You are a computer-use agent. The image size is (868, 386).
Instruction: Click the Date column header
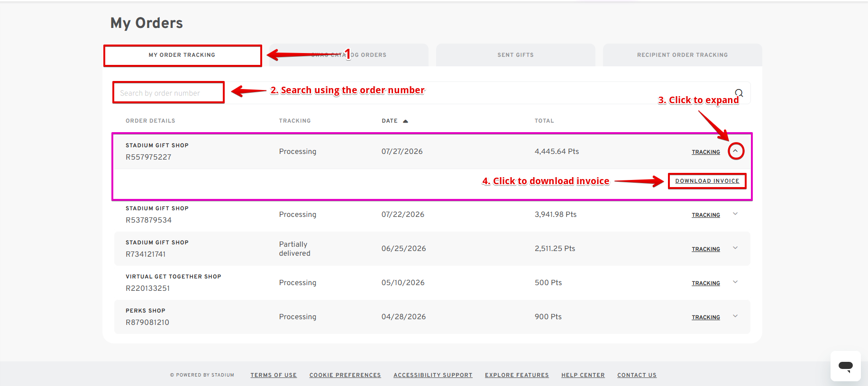coord(390,121)
